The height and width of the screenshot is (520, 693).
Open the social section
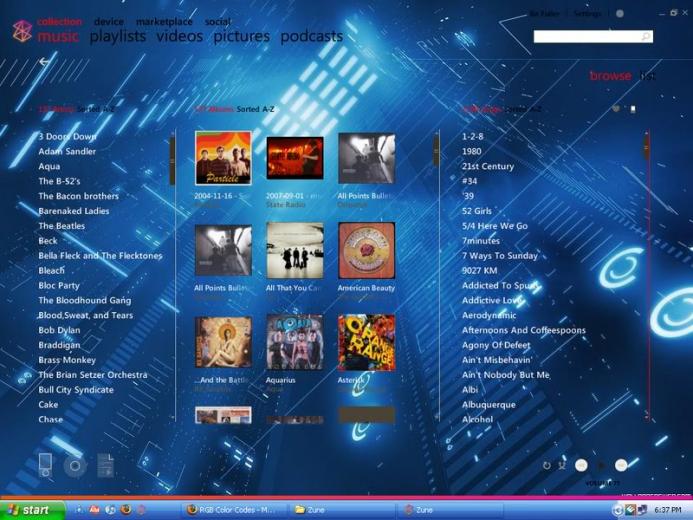click(x=217, y=22)
